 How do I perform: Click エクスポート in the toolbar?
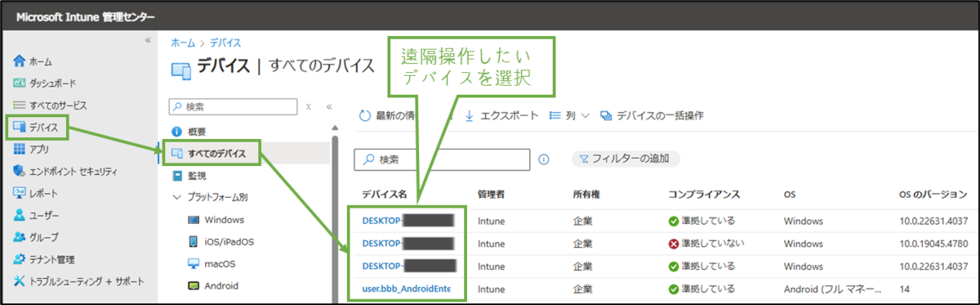501,115
